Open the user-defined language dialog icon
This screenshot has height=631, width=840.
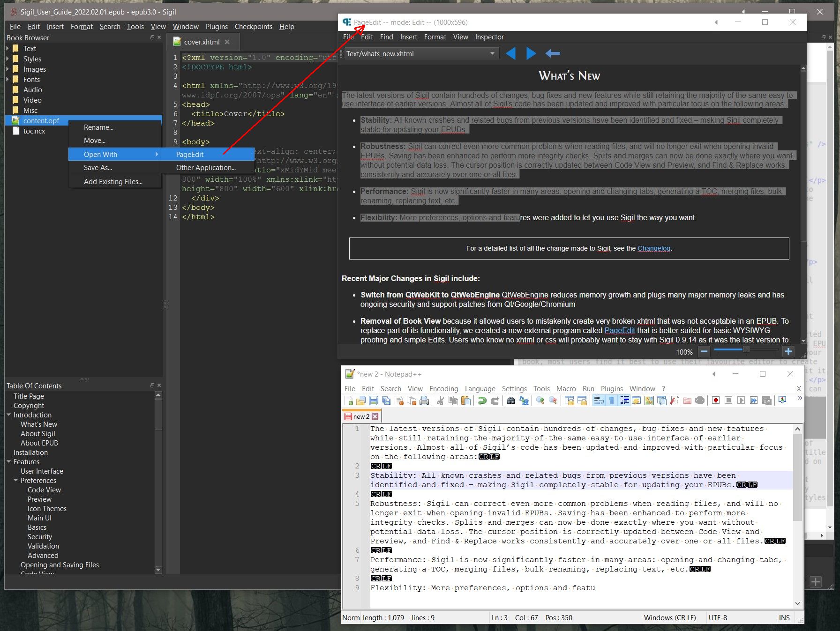click(x=636, y=401)
